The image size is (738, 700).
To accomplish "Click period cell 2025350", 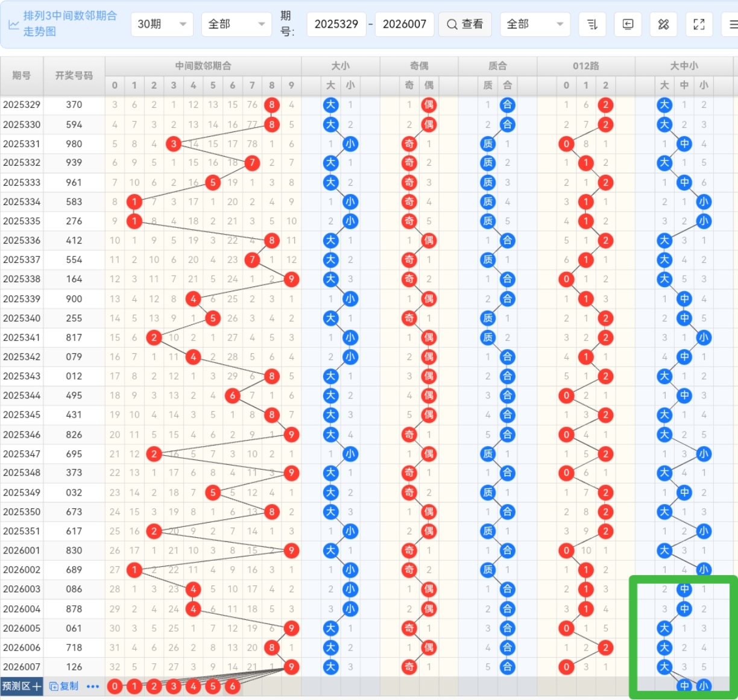I will tap(22, 512).
